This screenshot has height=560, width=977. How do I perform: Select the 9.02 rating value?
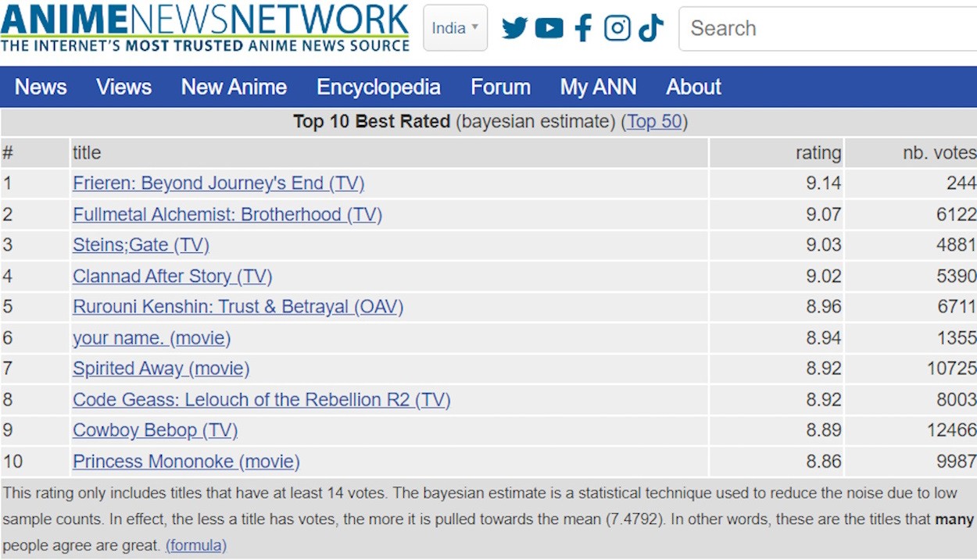coord(824,276)
